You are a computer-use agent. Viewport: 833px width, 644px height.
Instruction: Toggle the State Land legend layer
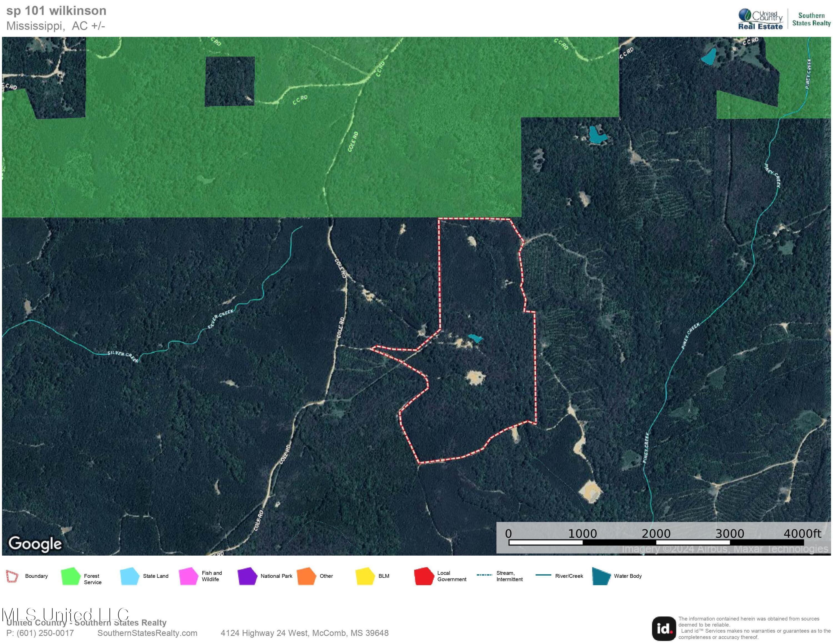pyautogui.click(x=130, y=576)
